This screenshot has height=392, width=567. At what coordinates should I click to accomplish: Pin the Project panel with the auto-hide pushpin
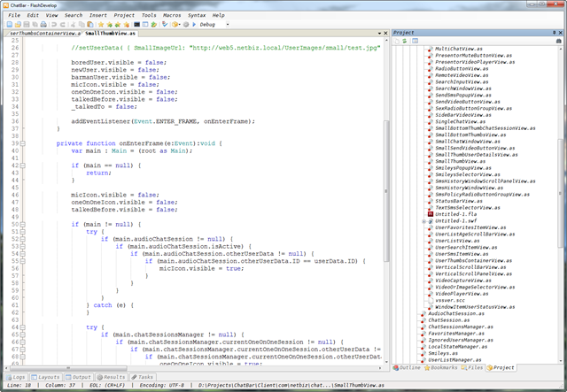(554, 33)
